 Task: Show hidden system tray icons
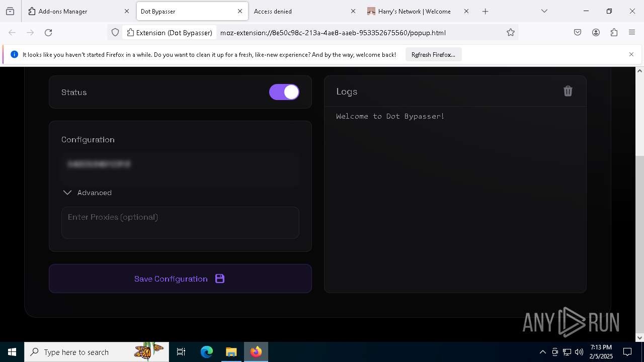coord(542,352)
